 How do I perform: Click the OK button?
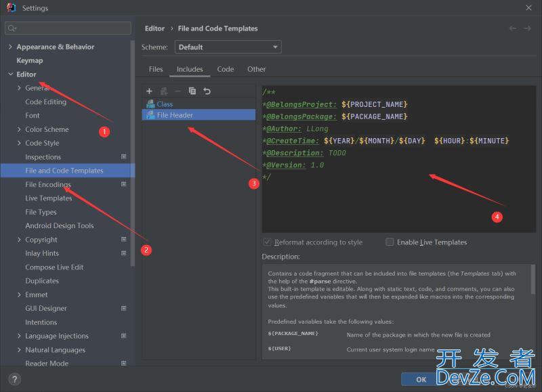coord(421,380)
